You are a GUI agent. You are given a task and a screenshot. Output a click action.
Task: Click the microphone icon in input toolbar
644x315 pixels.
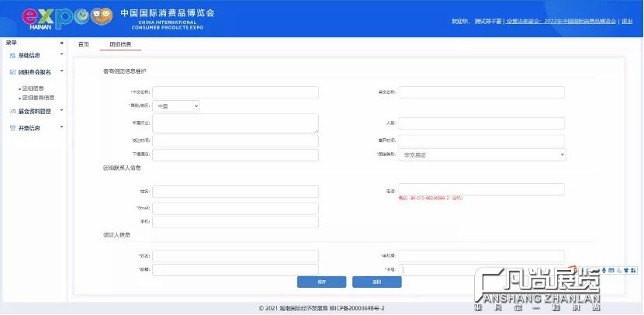coord(603,269)
